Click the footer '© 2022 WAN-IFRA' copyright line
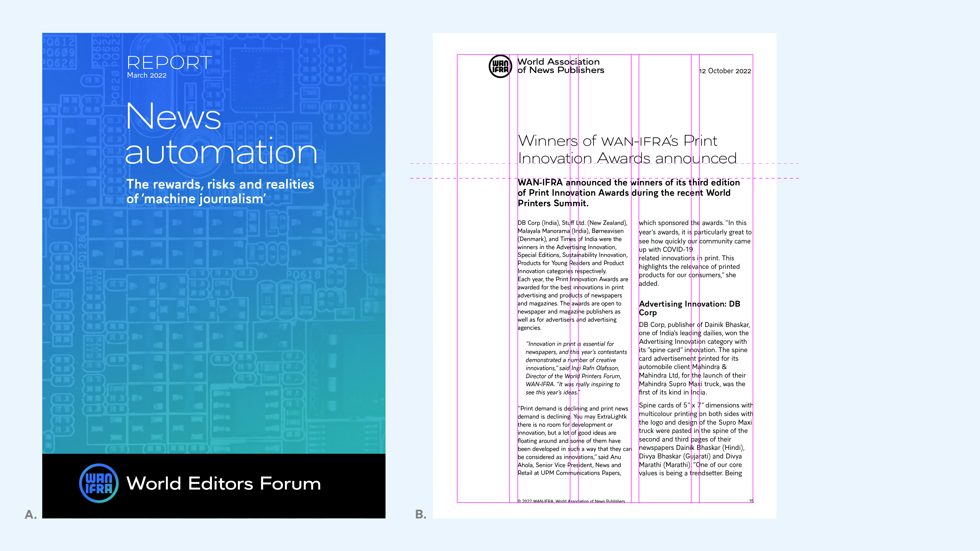Viewport: 980px width, 551px height. coord(571,501)
